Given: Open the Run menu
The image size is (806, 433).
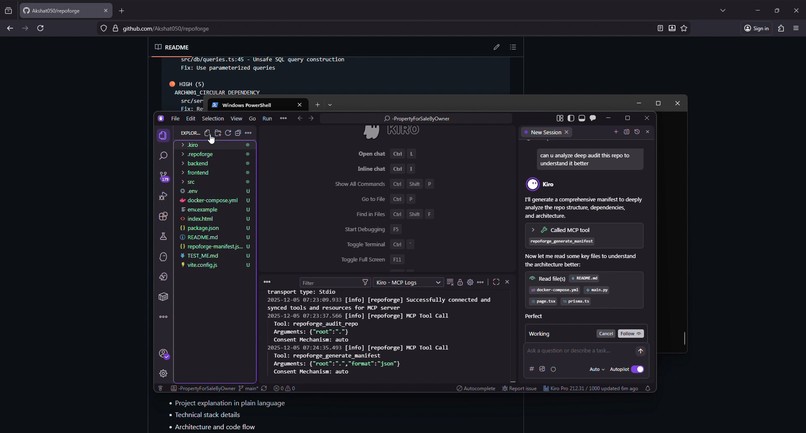Looking at the screenshot, I should [267, 118].
